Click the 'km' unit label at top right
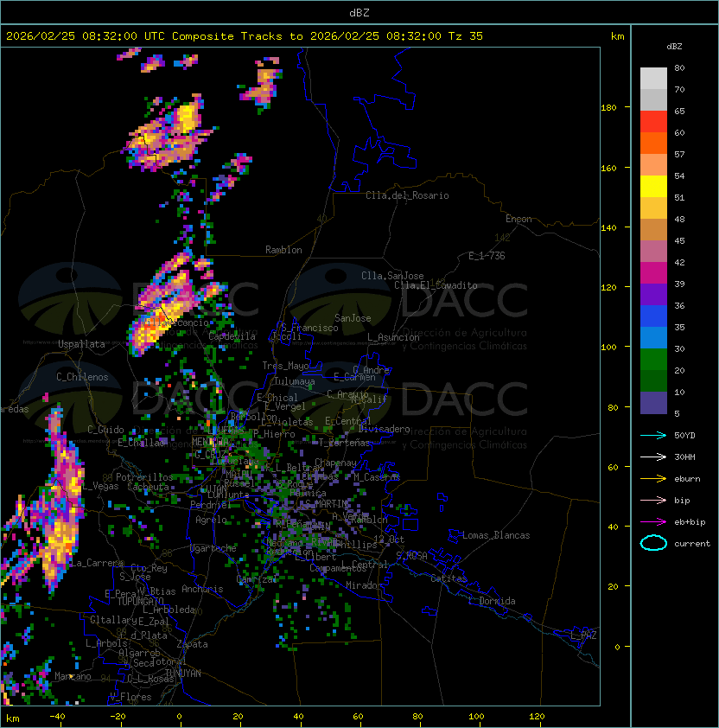The height and width of the screenshot is (728, 719). click(x=617, y=36)
